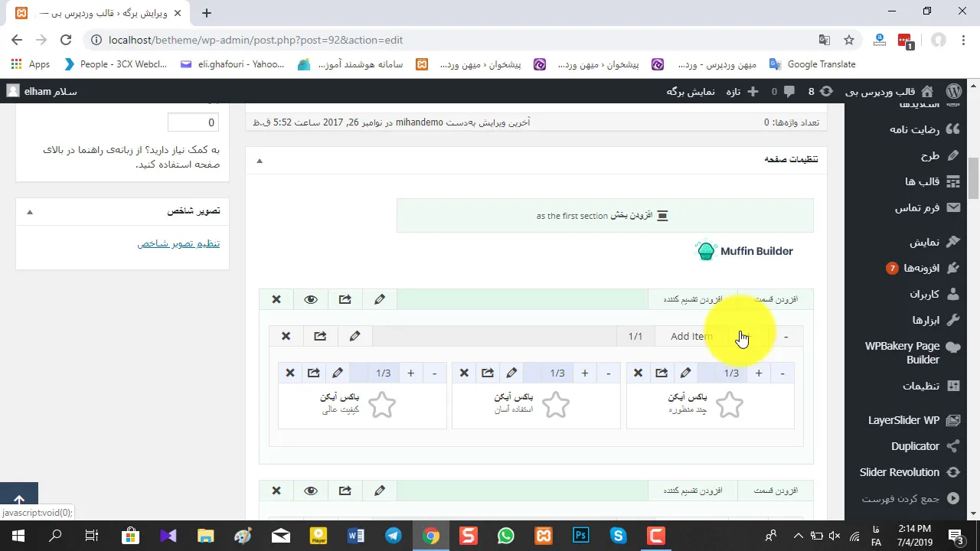This screenshot has width=980, height=551.
Task: Click افزودن تقسیم کننده in the first section
Action: click(693, 299)
